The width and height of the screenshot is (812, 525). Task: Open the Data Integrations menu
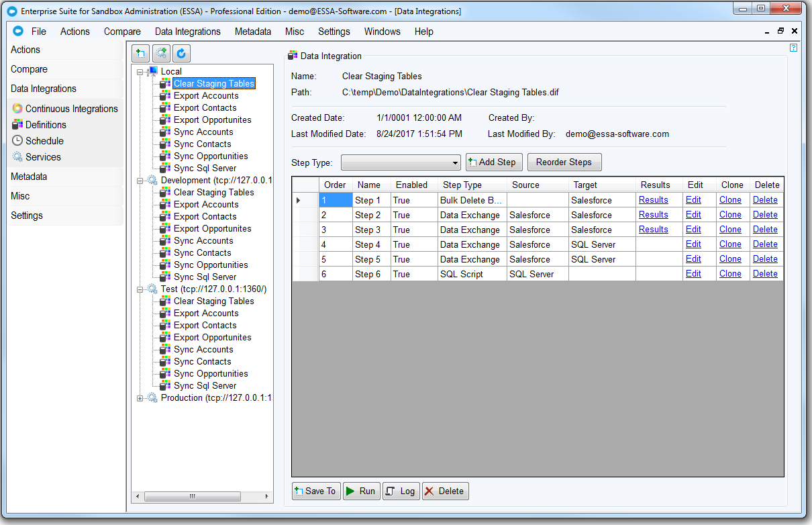pos(187,32)
